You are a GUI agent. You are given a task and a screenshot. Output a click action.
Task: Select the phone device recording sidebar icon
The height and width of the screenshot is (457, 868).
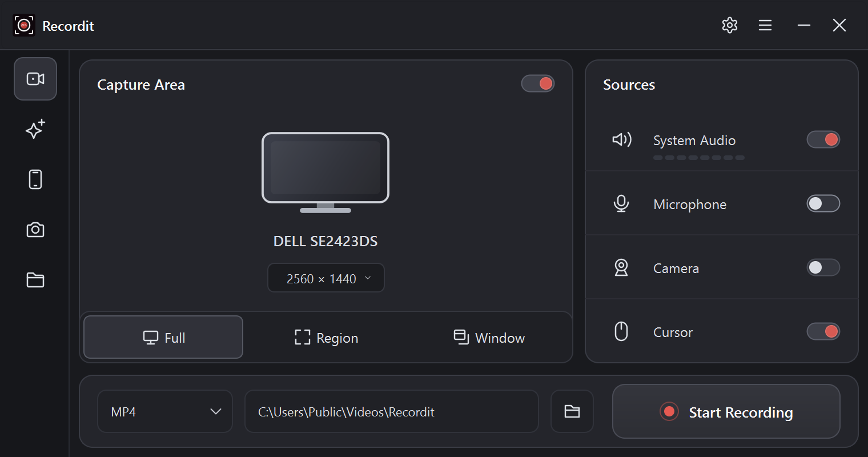[x=35, y=179]
